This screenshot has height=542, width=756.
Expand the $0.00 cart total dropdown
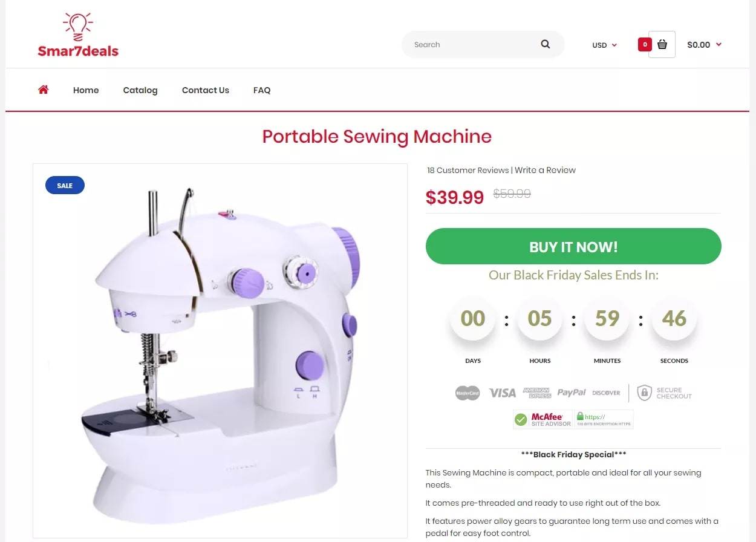point(705,45)
